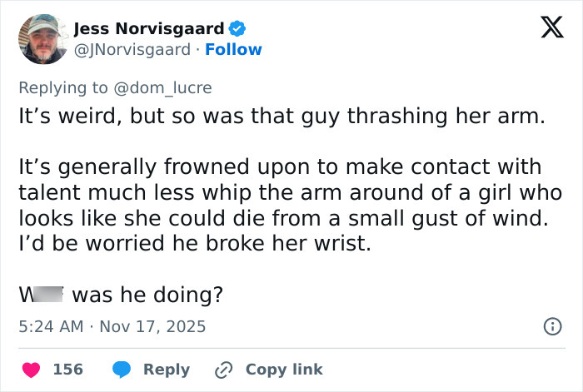Like the tweet with the heart icon

pyautogui.click(x=31, y=369)
